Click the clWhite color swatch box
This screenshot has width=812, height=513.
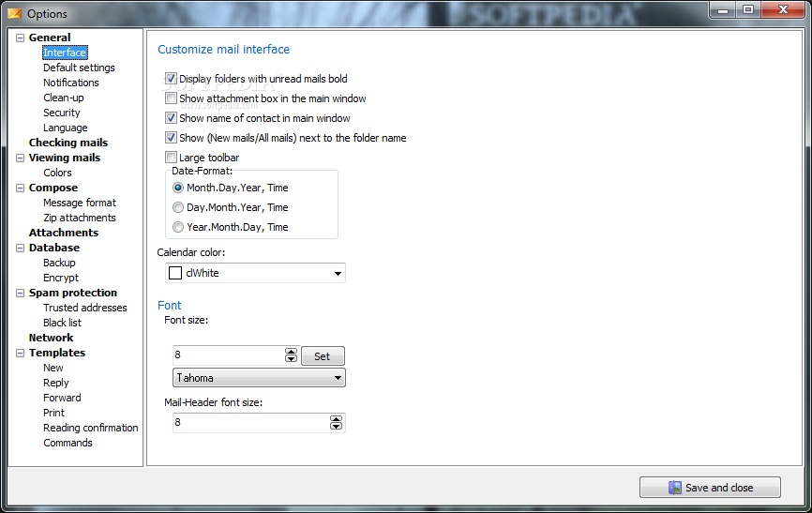(x=175, y=273)
